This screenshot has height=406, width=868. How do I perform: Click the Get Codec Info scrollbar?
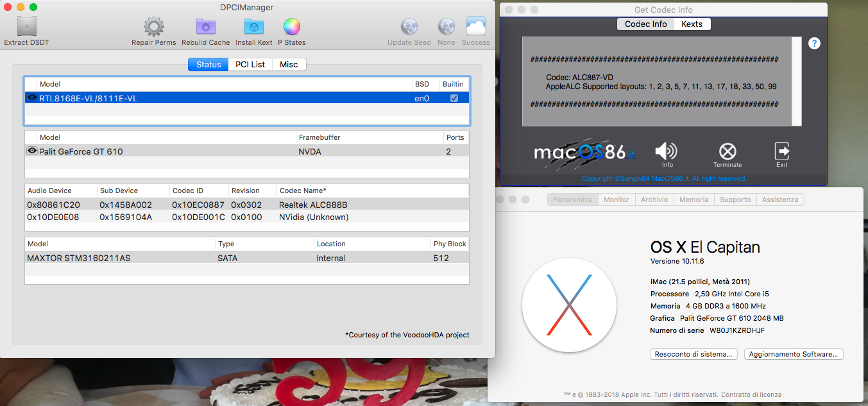click(x=796, y=81)
